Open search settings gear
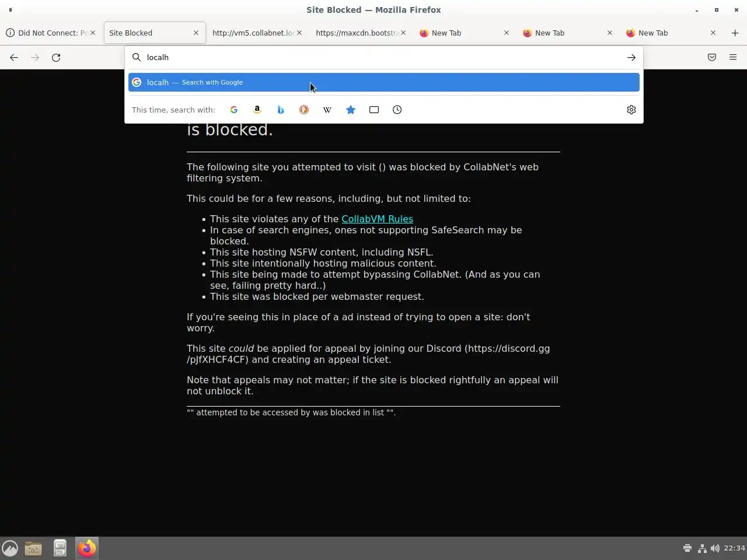Screen dimensions: 747x560 pos(631,110)
